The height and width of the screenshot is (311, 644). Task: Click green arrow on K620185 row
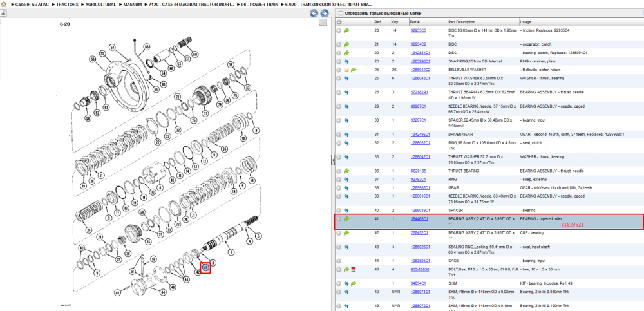[346, 171]
